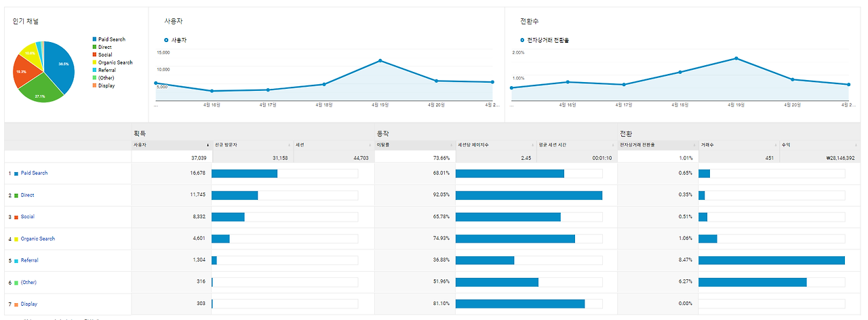The height and width of the screenshot is (320, 868).
Task: Open the Social channel row link
Action: [27, 217]
